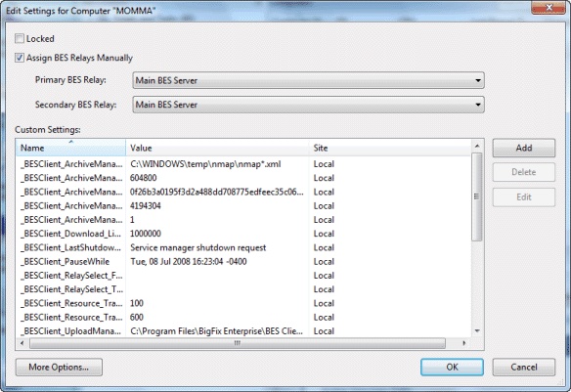571x392 pixels.
Task: Click the value 1000000
Action: point(146,234)
